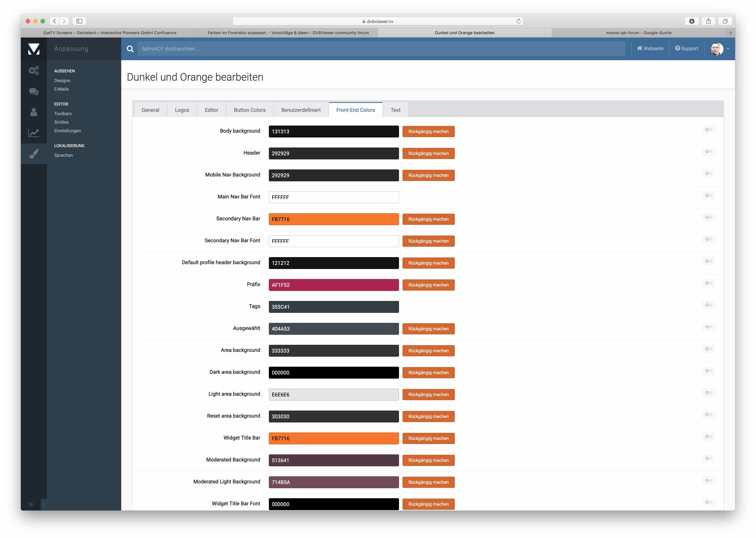Viewport: 756px width, 538px height.
Task: Click the Secondary Nav Bar orange color field
Action: [x=333, y=219]
